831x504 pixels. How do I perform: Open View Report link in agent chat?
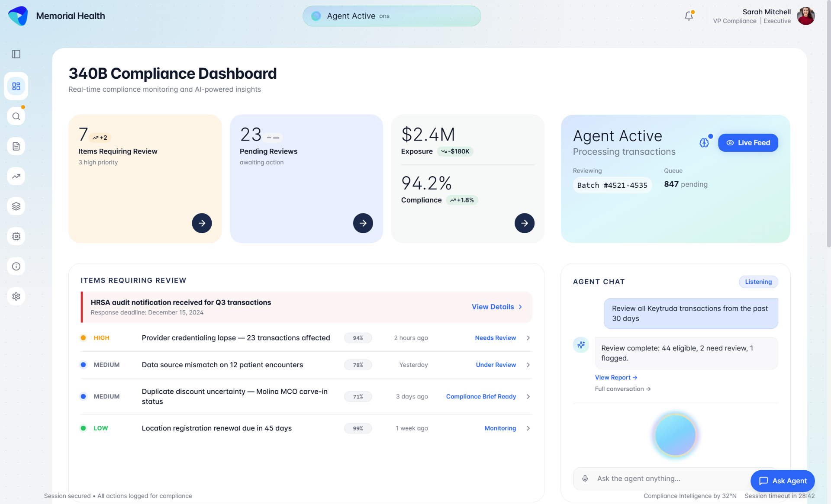tap(616, 378)
